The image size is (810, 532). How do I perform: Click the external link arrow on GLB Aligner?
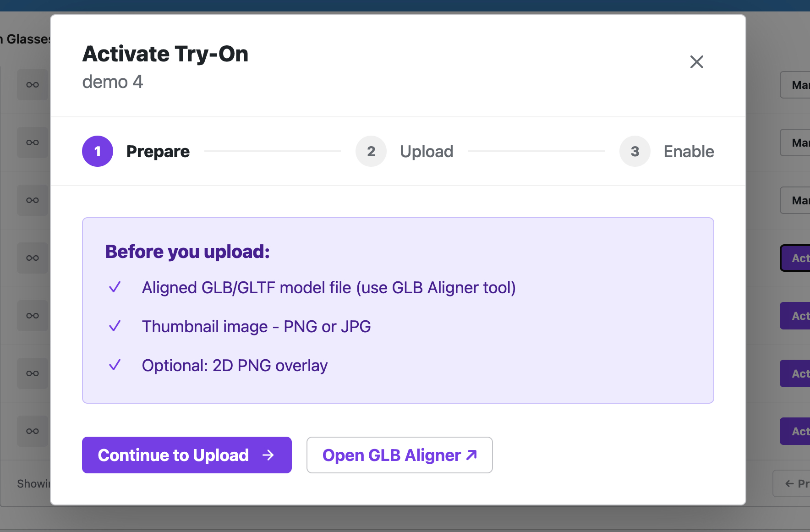coord(472,455)
